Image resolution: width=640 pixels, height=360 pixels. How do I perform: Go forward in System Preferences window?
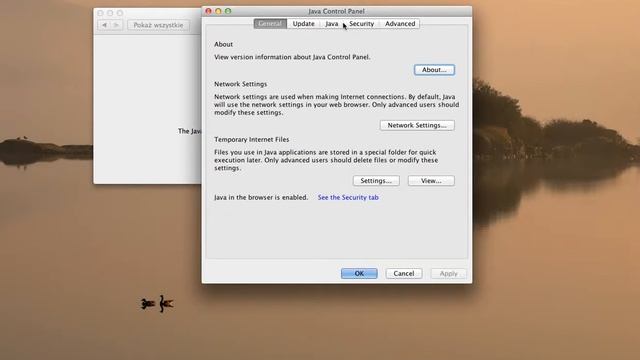click(116, 25)
